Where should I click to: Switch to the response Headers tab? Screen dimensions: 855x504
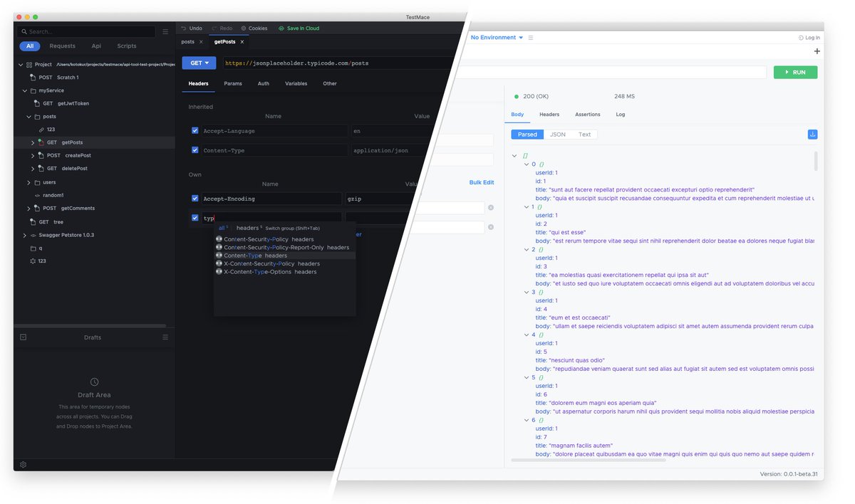coord(549,114)
